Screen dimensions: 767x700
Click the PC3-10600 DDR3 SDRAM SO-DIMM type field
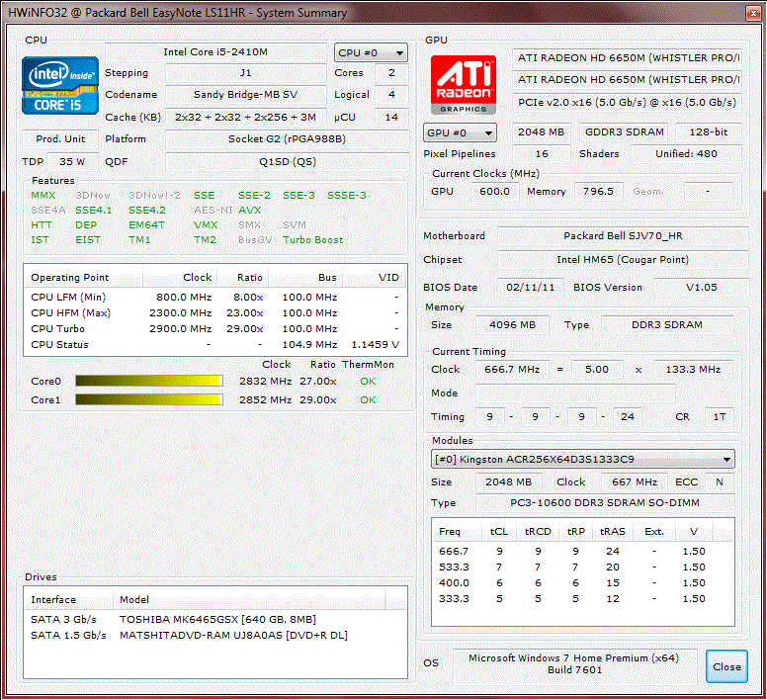pyautogui.click(x=605, y=503)
